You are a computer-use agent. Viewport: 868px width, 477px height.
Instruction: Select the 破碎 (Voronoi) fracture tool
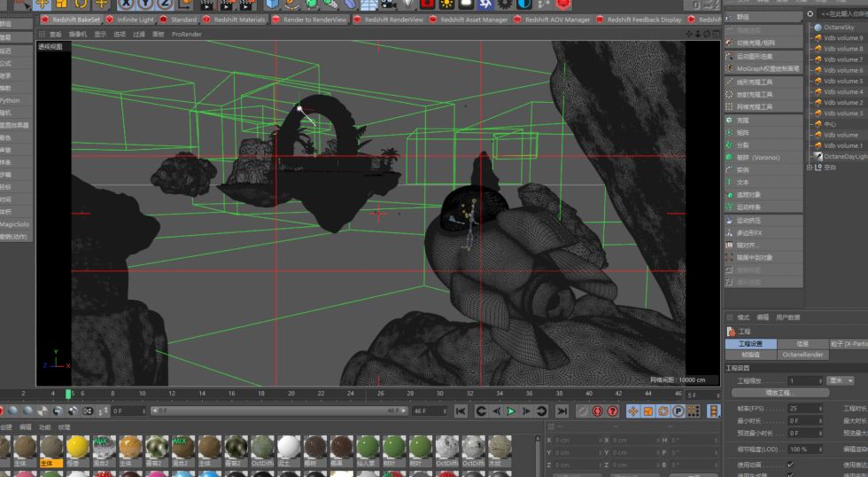[757, 157]
